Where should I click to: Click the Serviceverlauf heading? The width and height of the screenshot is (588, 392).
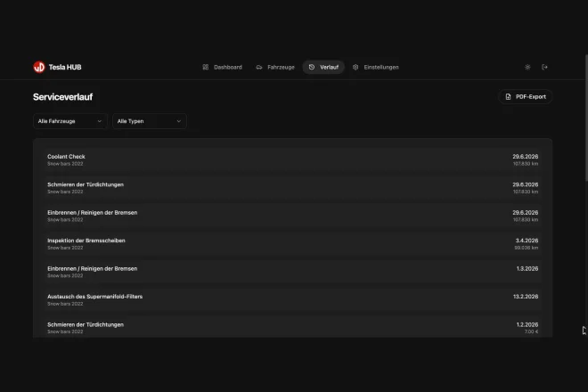(x=62, y=97)
